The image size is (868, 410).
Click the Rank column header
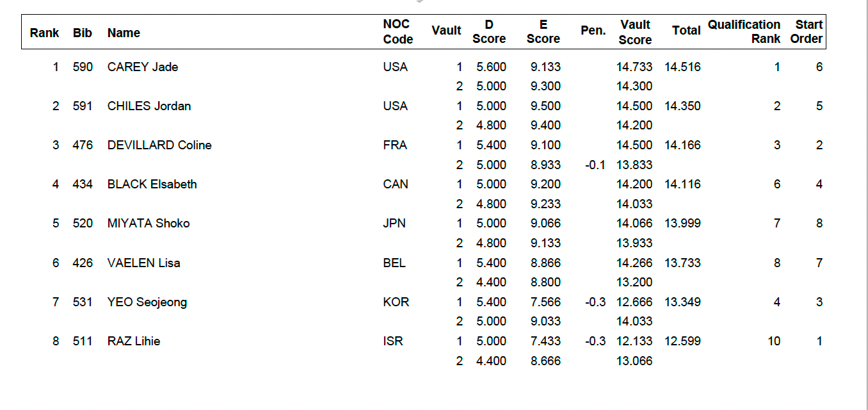tap(44, 33)
